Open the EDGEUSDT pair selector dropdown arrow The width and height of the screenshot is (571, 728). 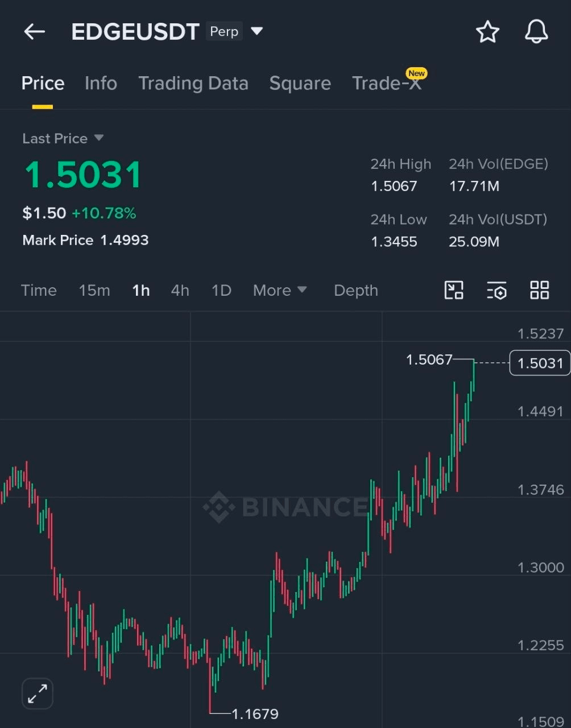[257, 31]
